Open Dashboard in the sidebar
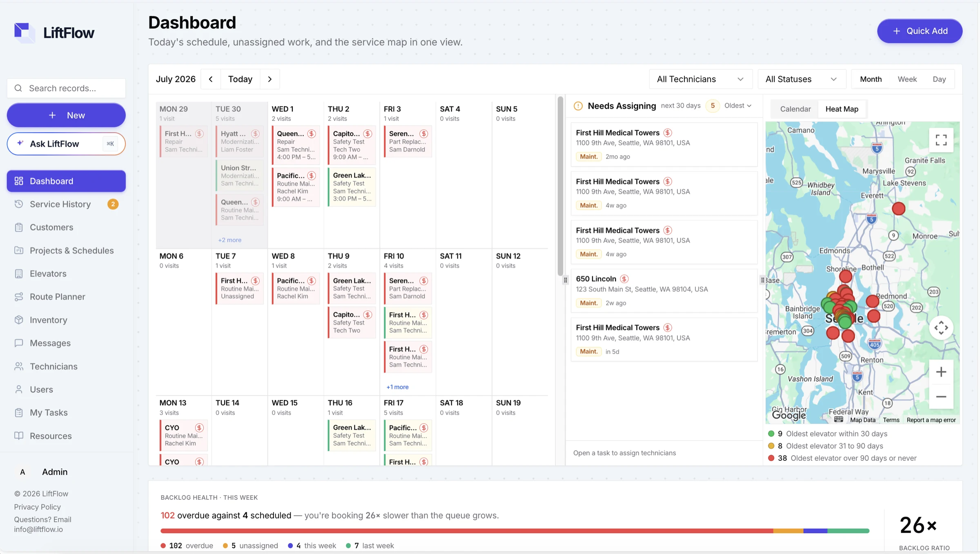This screenshot has height=554, width=980. pyautogui.click(x=66, y=181)
